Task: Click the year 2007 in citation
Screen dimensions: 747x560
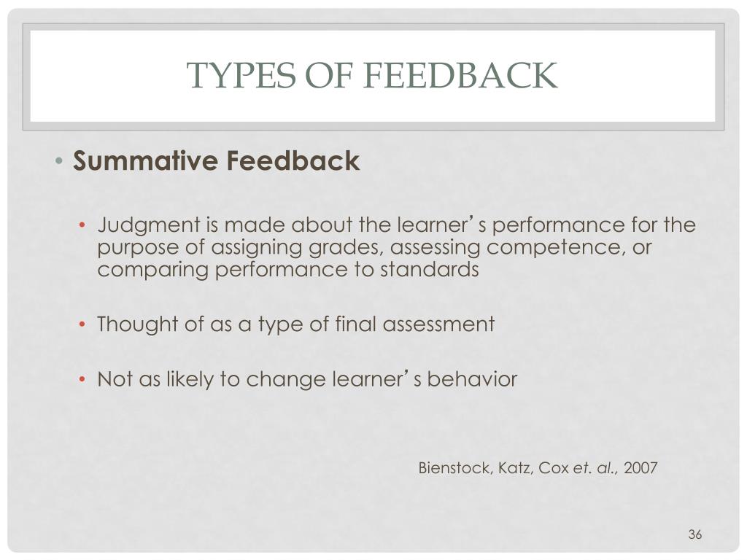Action: click(640, 468)
